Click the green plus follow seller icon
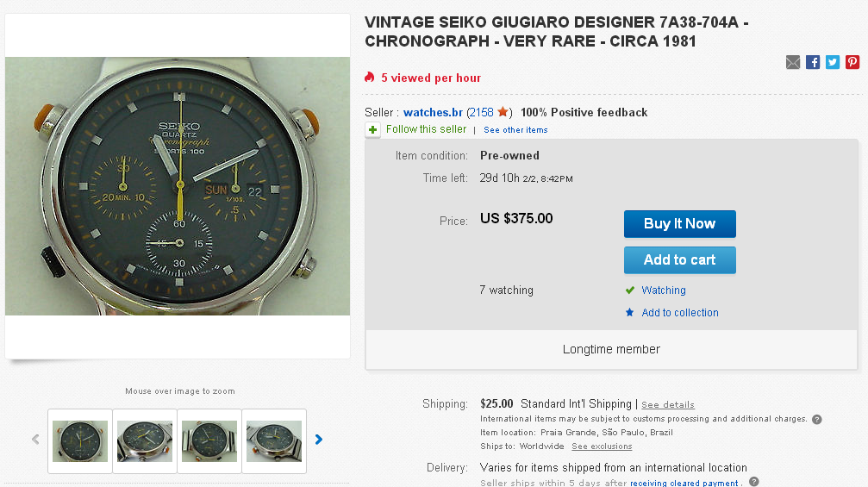Screen dimensions: 868x487 pyautogui.click(x=372, y=130)
